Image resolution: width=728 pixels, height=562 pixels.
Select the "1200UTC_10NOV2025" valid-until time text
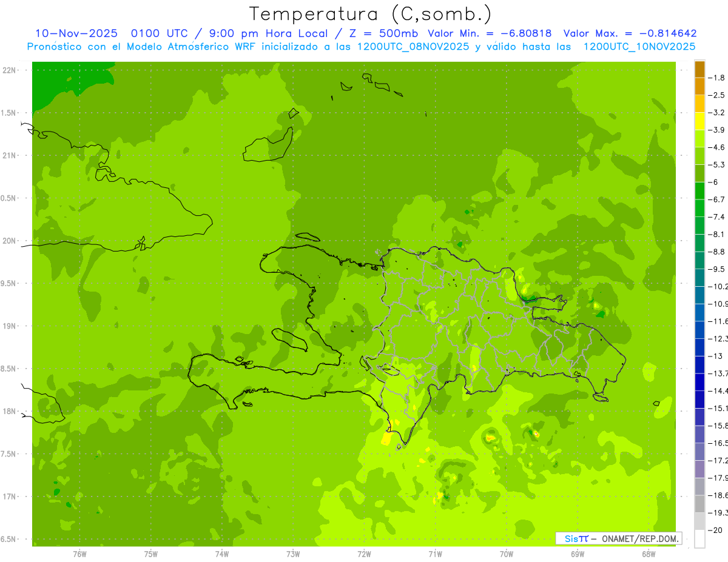click(639, 47)
